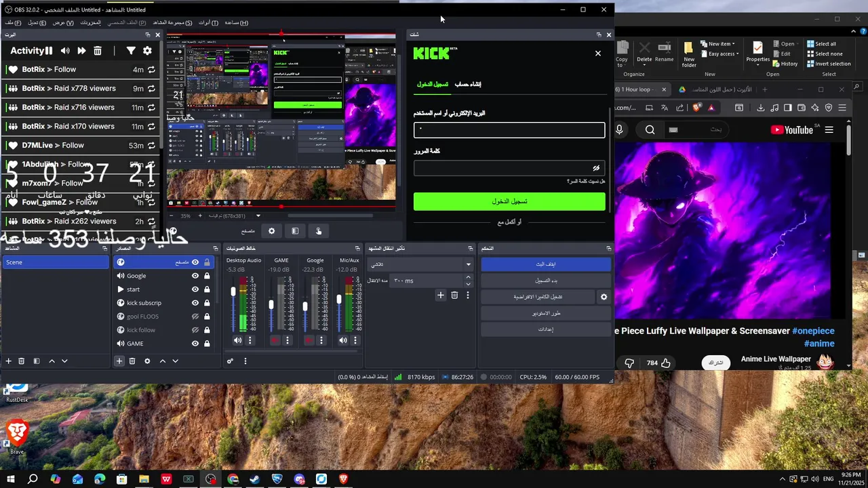Image resolution: width=868 pixels, height=488 pixels.
Task: Open Desktop Audio options menu
Action: click(250, 340)
